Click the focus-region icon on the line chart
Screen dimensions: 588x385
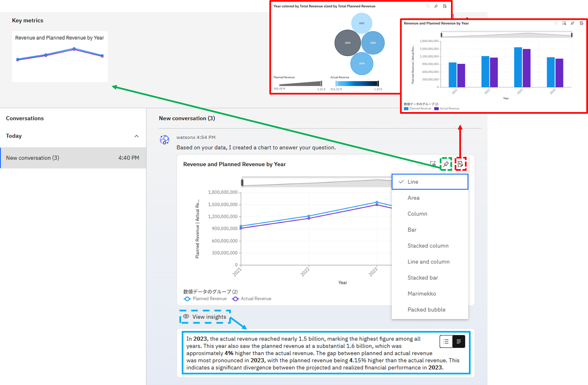(x=433, y=164)
